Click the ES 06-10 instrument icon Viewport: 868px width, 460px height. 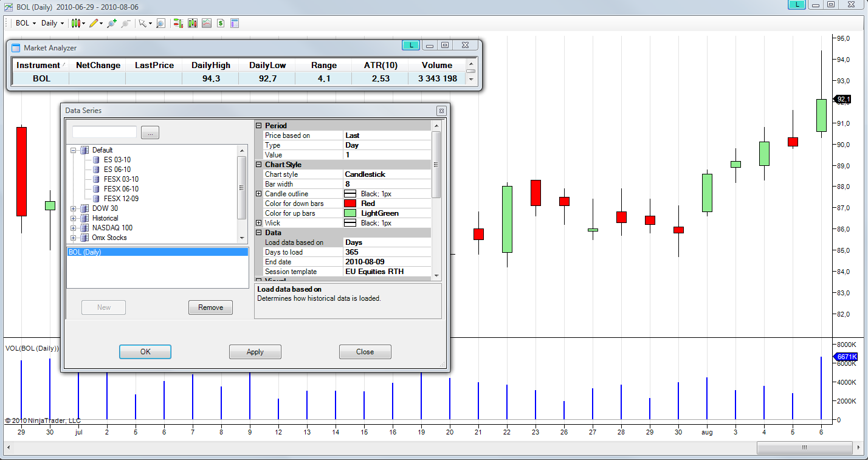pos(96,170)
